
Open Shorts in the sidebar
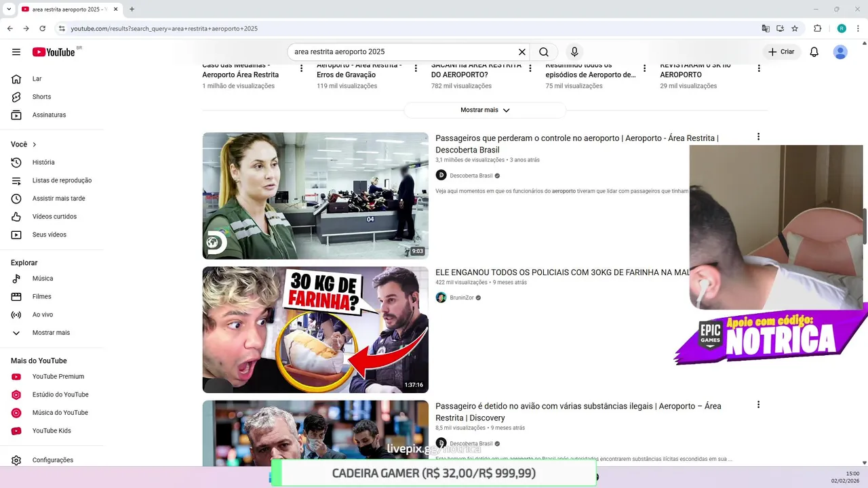point(52,97)
